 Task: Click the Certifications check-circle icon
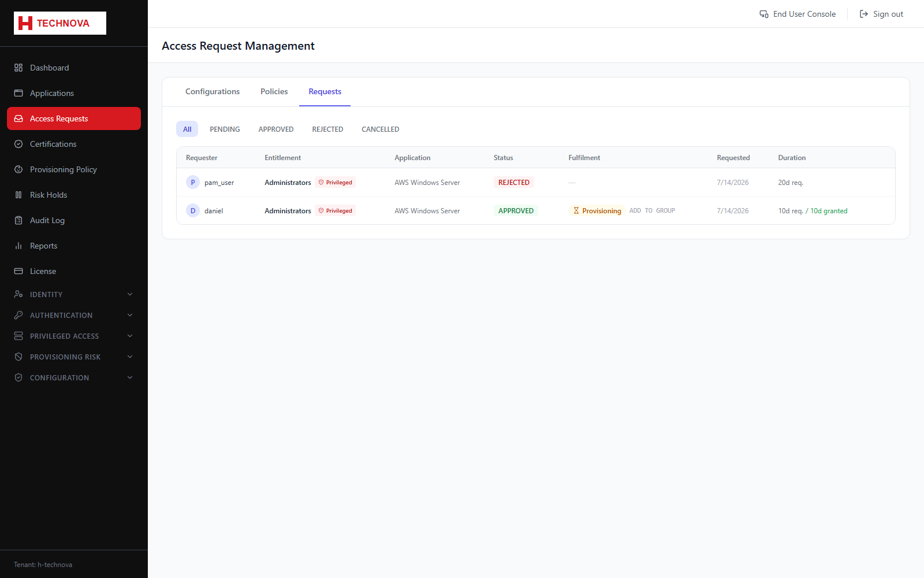(x=18, y=144)
